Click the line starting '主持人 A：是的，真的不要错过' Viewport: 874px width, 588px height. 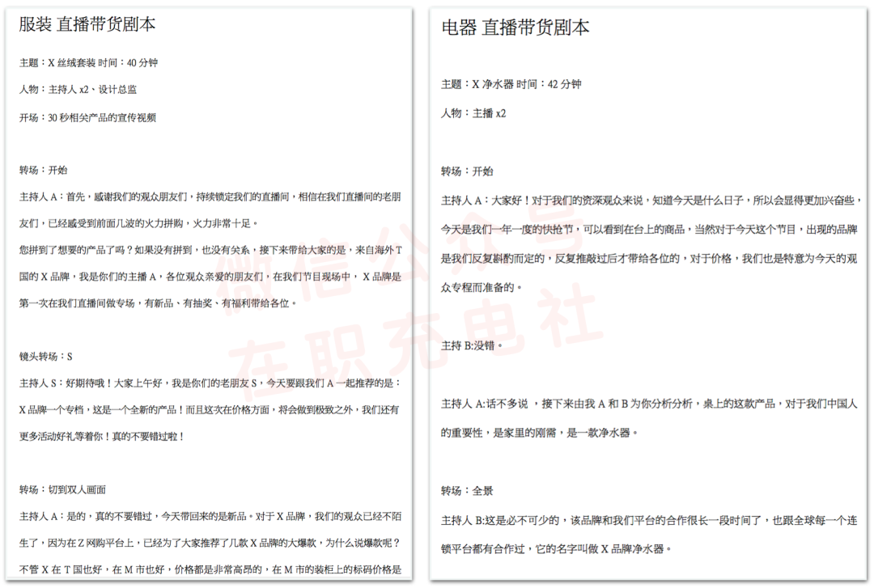210,516
